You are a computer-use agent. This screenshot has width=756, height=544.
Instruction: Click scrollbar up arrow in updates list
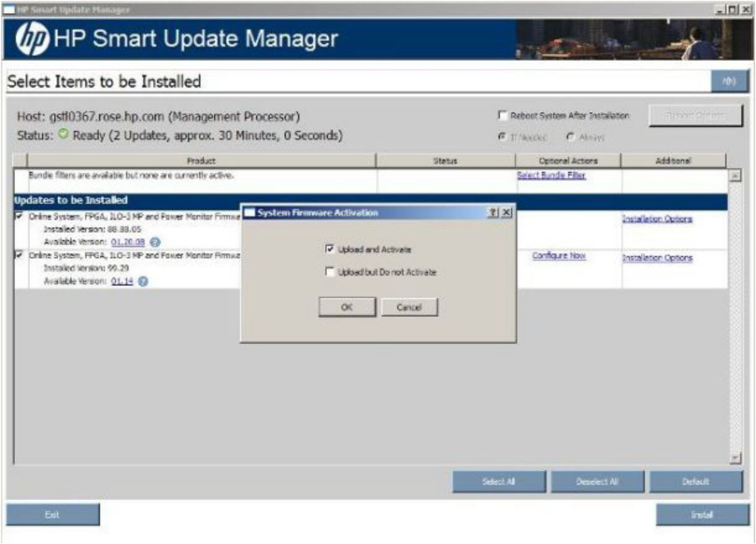click(736, 175)
